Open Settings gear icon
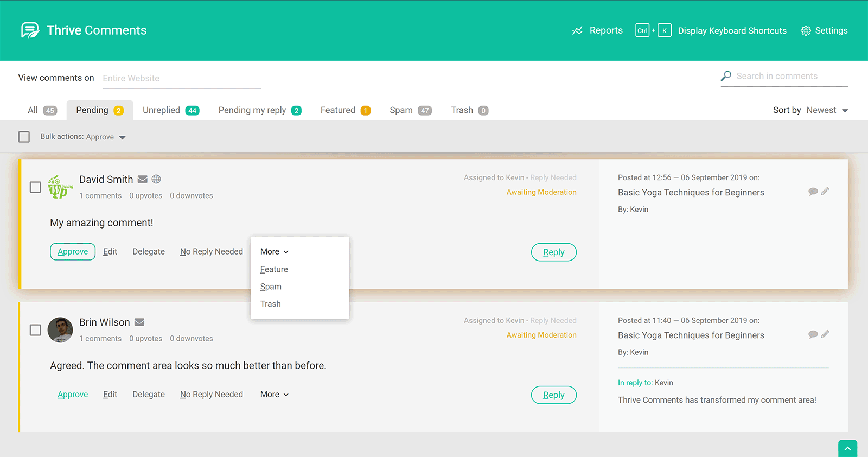Image resolution: width=868 pixels, height=457 pixels. pyautogui.click(x=806, y=31)
